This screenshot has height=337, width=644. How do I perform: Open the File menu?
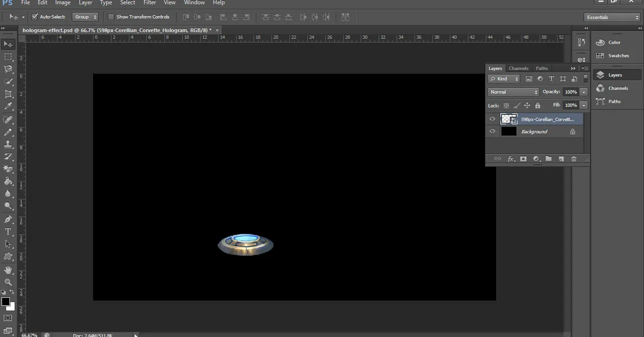coord(26,3)
